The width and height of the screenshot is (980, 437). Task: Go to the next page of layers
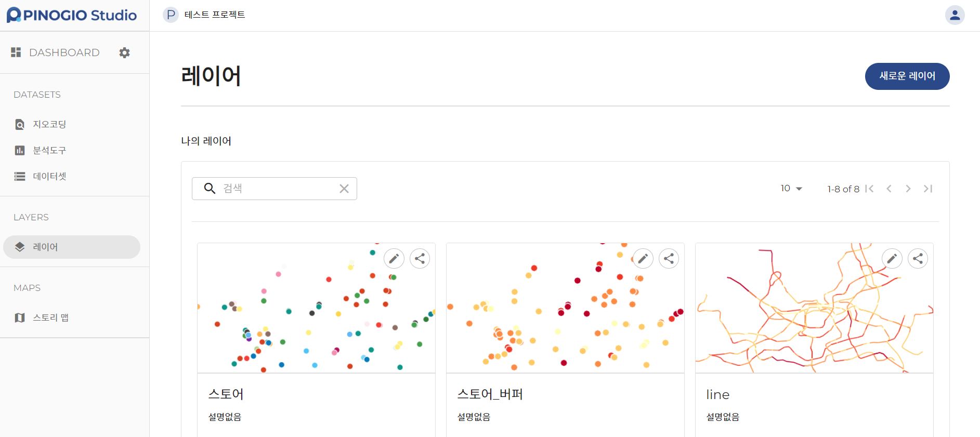pos(908,189)
